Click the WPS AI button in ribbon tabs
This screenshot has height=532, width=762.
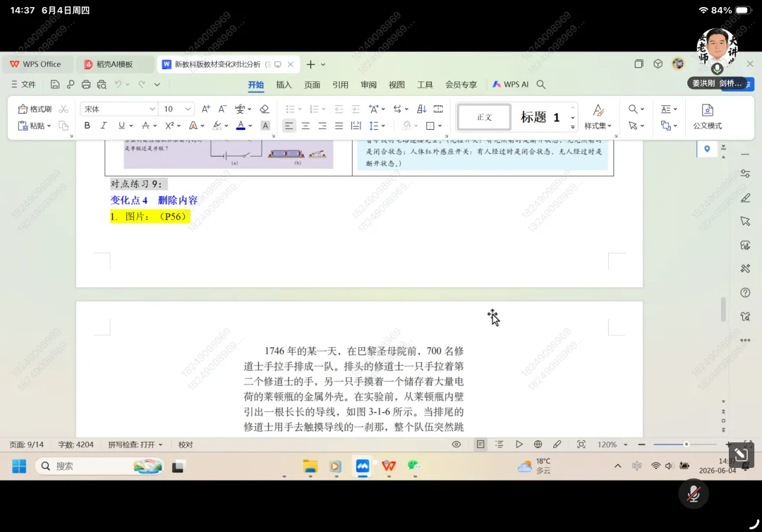click(x=510, y=85)
